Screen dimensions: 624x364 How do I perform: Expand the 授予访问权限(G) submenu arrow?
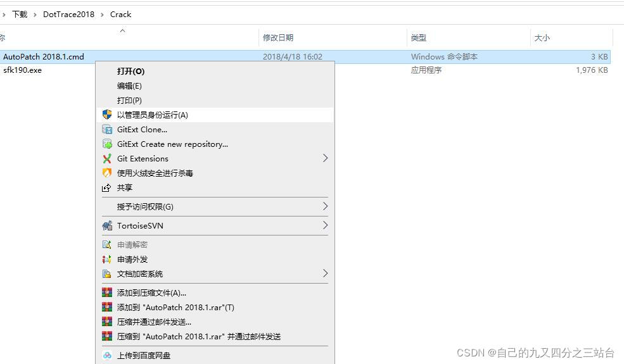coord(325,206)
